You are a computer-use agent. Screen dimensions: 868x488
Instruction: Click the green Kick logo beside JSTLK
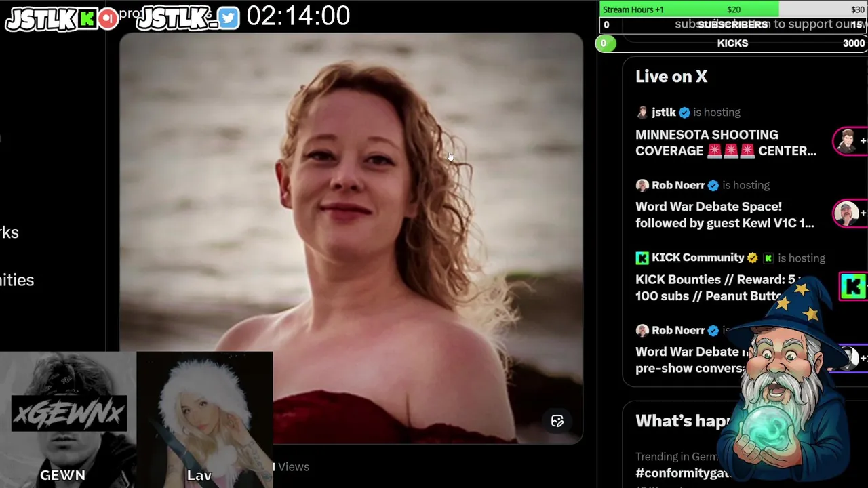tap(87, 18)
